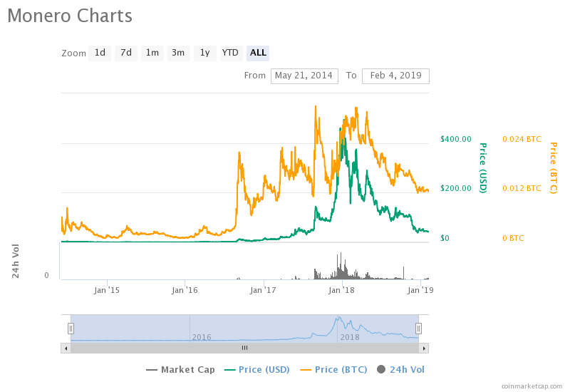This screenshot has width=570, height=392.
Task: Click the 0 BTC axis label
Action: click(513, 238)
